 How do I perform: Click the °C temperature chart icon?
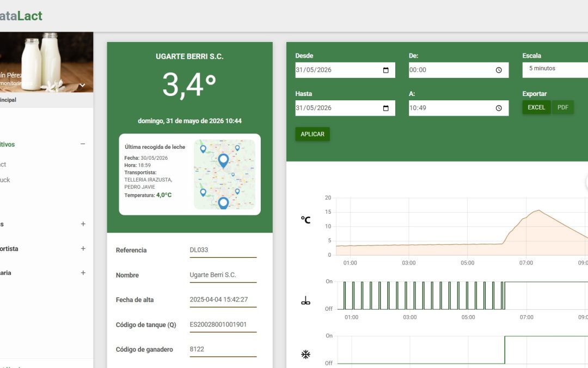tap(305, 220)
